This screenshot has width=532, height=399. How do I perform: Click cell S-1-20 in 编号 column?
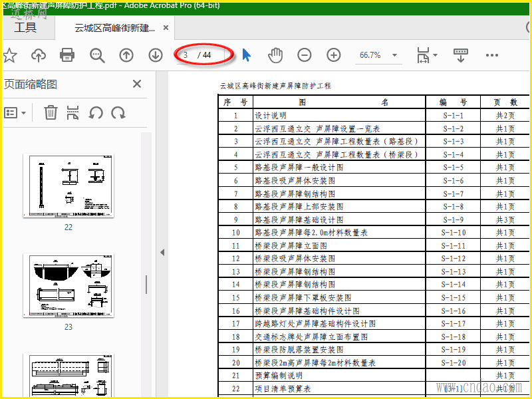pyautogui.click(x=454, y=363)
